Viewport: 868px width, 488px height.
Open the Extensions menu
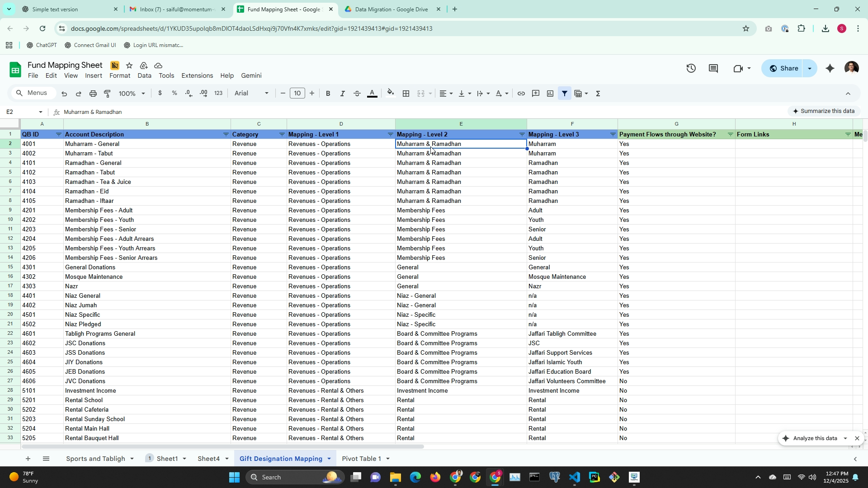[197, 76]
